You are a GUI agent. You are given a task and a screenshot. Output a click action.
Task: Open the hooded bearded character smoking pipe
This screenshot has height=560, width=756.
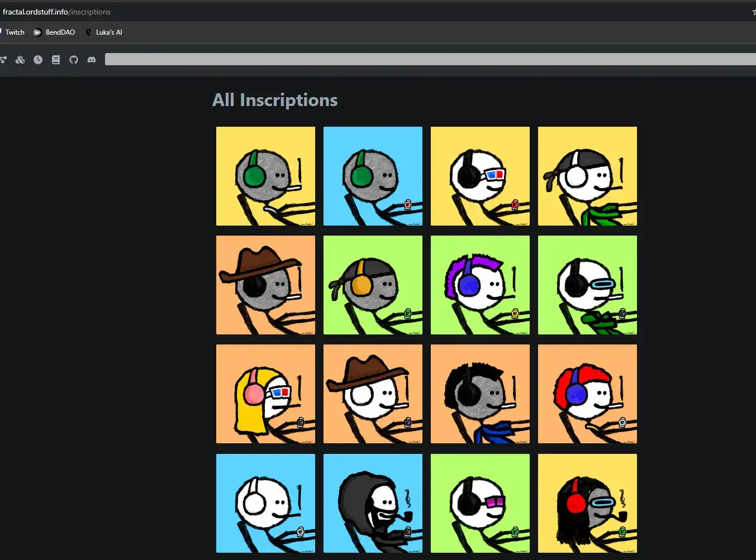pyautogui.click(x=373, y=503)
